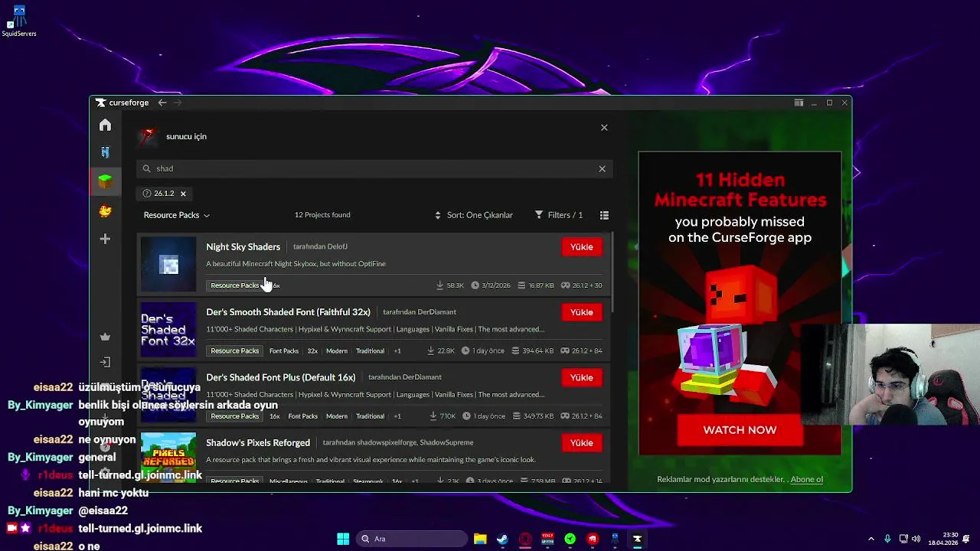Viewport: 980px width, 551px height.
Task: Click '12 Projects found' text
Action: point(322,215)
